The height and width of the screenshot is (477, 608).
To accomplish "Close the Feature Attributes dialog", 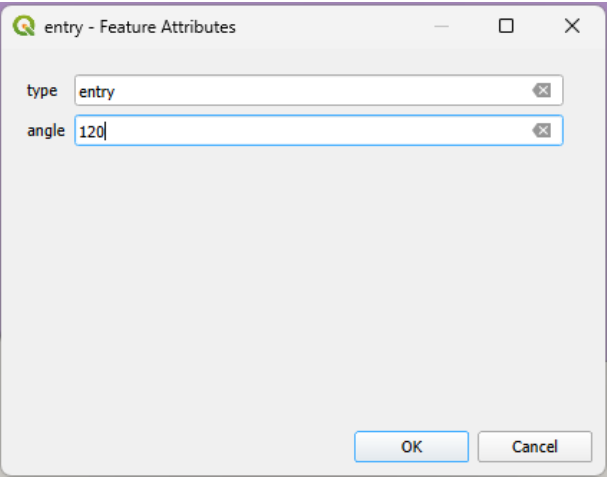I will pyautogui.click(x=572, y=27).
